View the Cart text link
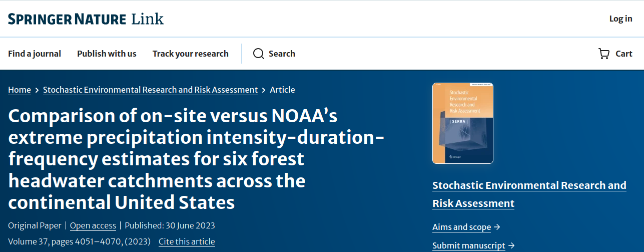This screenshot has width=644, height=252. (624, 54)
